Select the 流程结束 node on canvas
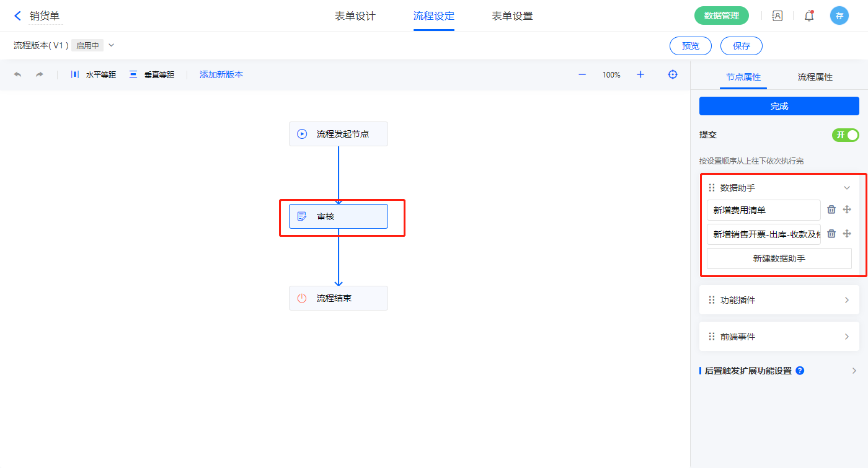 click(x=338, y=298)
